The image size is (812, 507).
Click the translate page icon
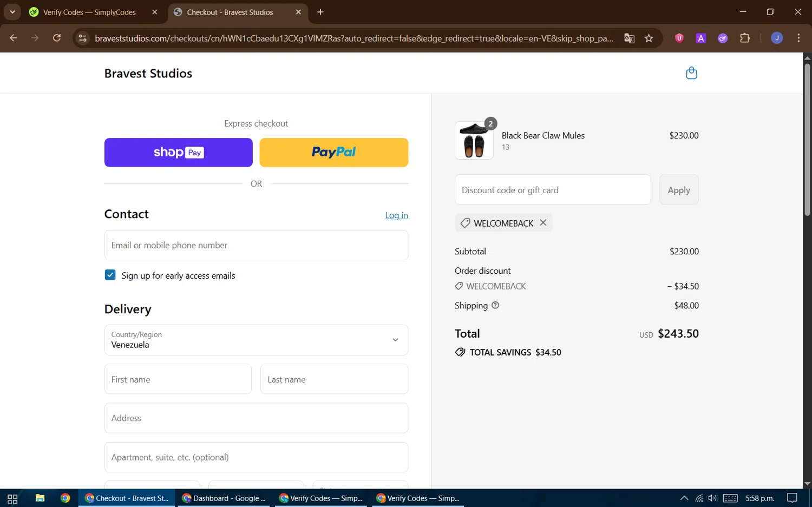click(629, 38)
